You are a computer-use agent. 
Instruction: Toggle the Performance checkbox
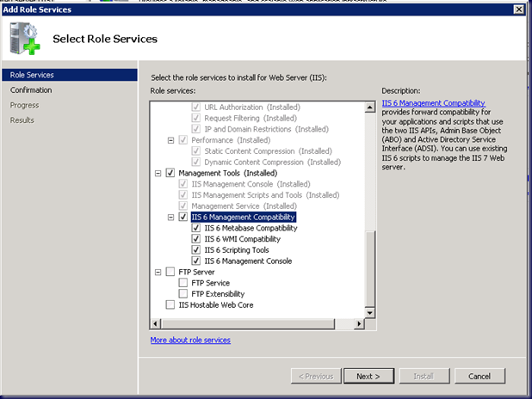(182, 140)
